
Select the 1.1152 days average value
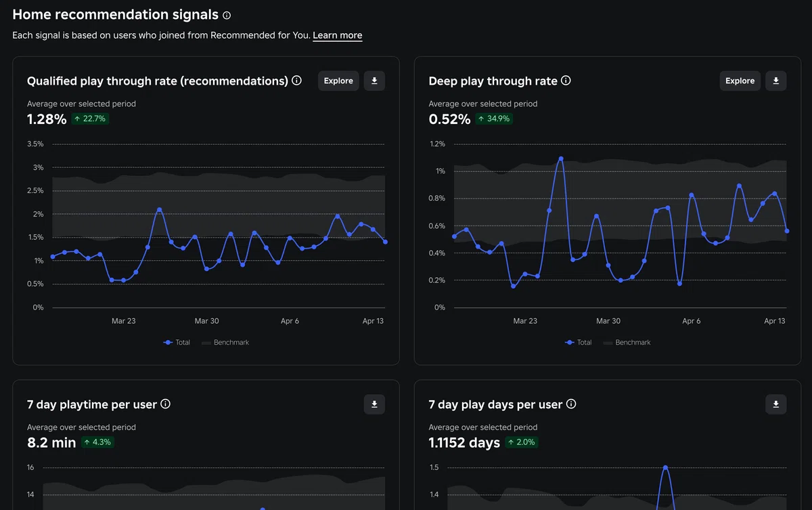point(464,443)
